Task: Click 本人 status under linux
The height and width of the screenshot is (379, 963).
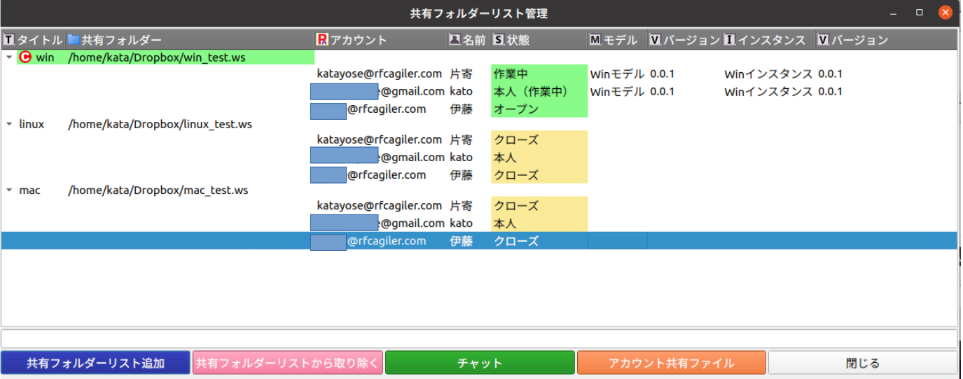Action: pos(539,157)
